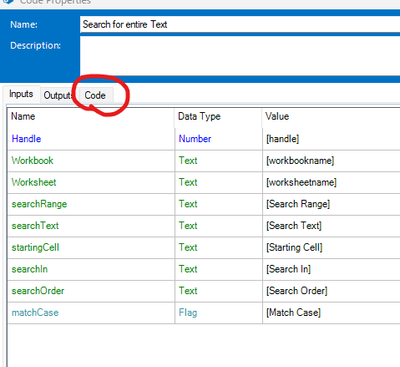Select the Workbook input name
This screenshot has width=400, height=367.
click(x=32, y=160)
